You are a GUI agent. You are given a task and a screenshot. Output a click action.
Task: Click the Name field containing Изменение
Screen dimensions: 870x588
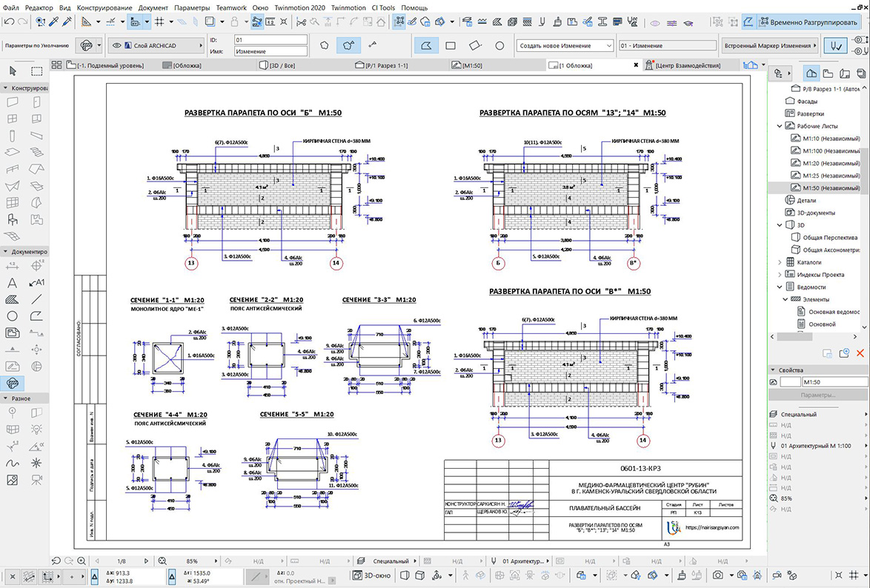click(270, 51)
